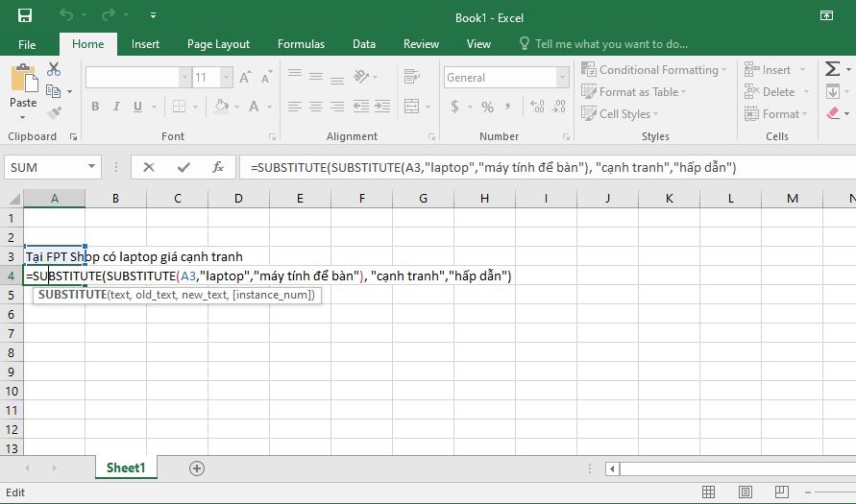Open Format as Table menu
The height and width of the screenshot is (504, 856).
(633, 91)
